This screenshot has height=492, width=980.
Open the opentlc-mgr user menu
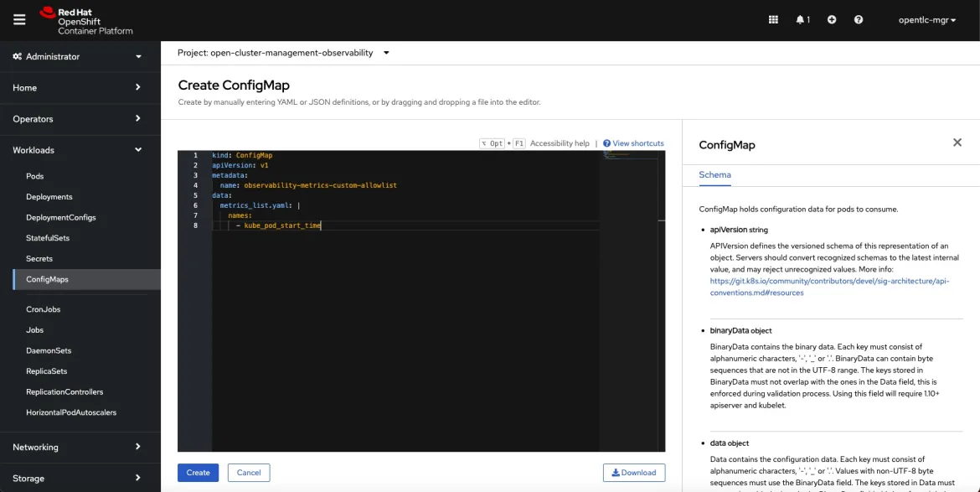(927, 20)
